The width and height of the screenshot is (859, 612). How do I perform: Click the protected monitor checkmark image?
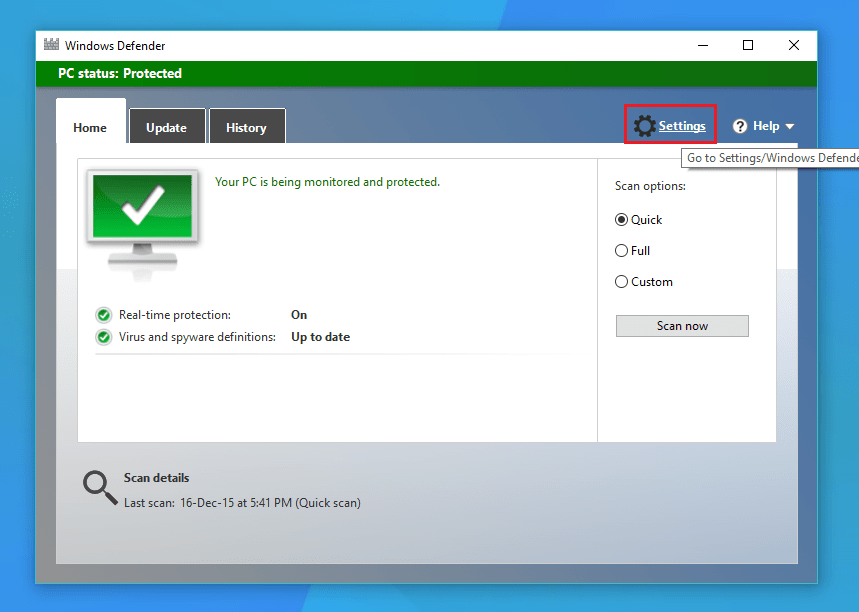(x=142, y=224)
